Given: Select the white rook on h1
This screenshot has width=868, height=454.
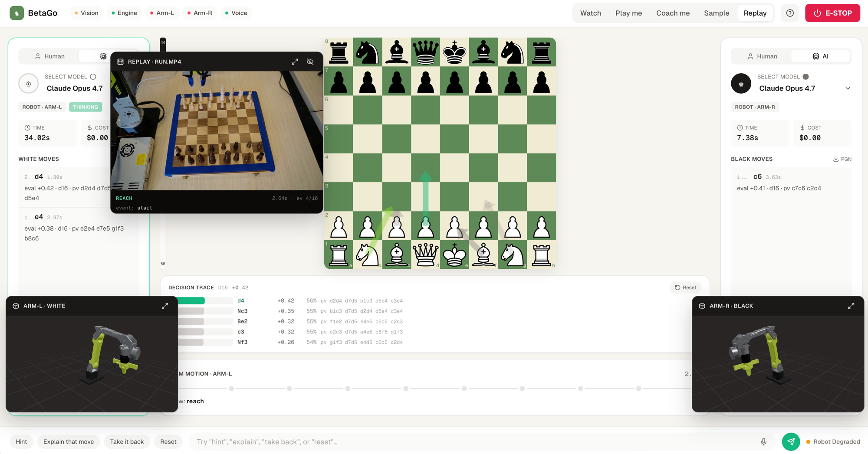Looking at the screenshot, I should point(541,255).
